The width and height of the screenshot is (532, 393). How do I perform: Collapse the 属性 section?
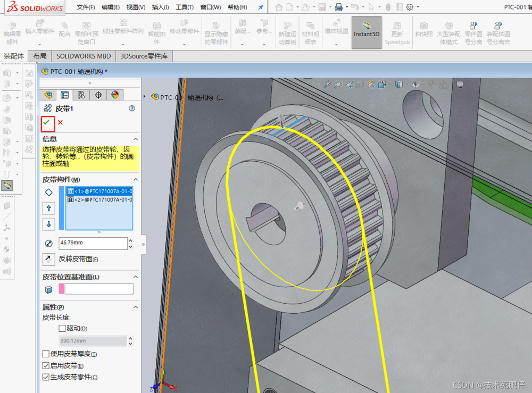135,307
